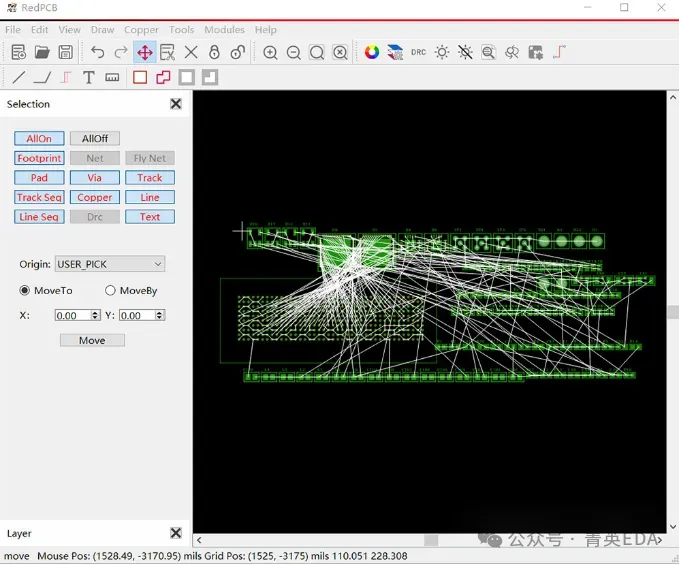The image size is (679, 565).
Task: Toggle Text selection filter
Action: tap(150, 216)
